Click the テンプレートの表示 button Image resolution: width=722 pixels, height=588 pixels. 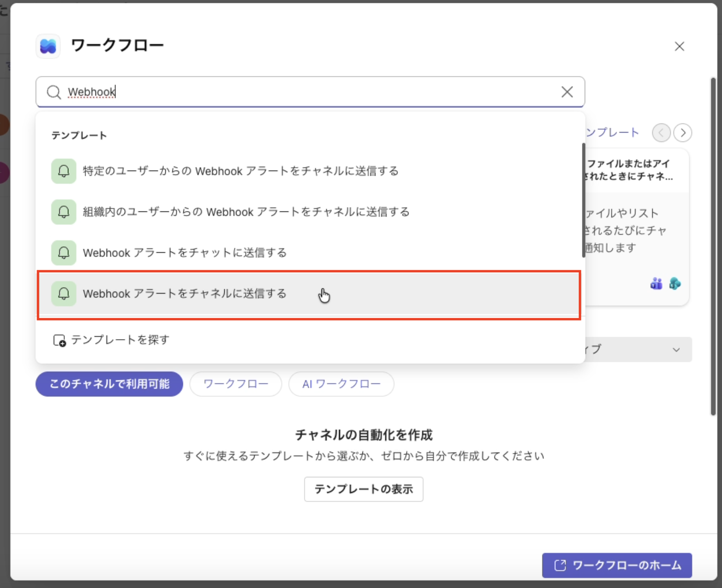point(364,489)
